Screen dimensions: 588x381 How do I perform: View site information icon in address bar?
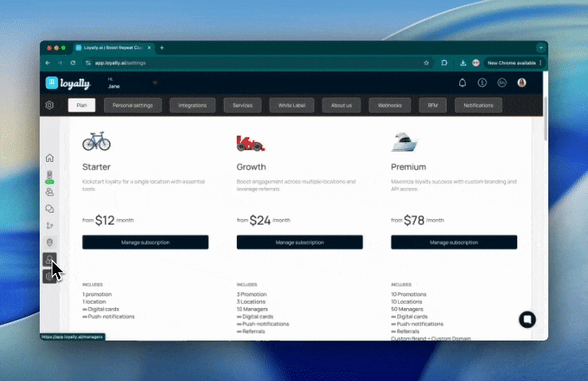[x=88, y=63]
